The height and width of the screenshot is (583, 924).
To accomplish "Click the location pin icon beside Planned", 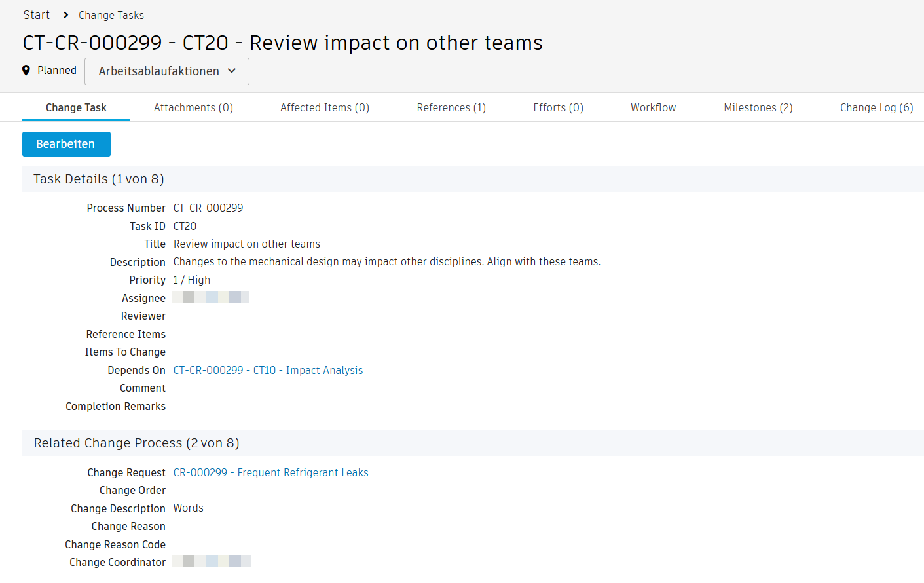I will tap(26, 71).
